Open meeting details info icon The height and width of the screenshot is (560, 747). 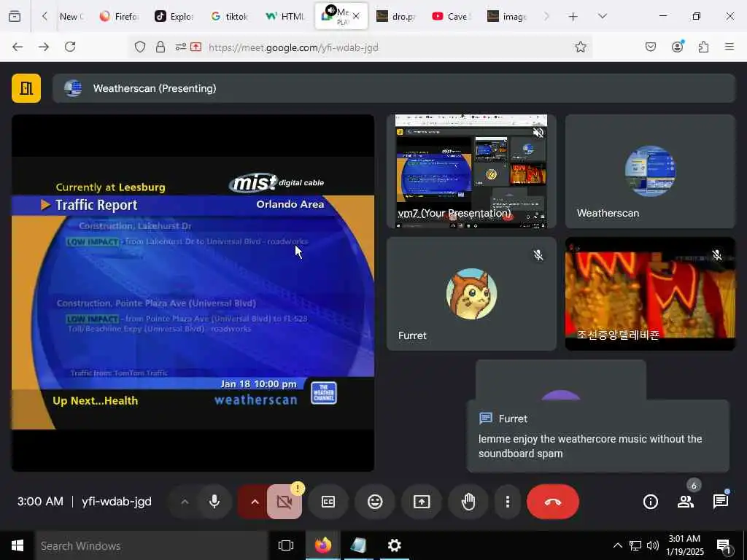[x=650, y=502]
